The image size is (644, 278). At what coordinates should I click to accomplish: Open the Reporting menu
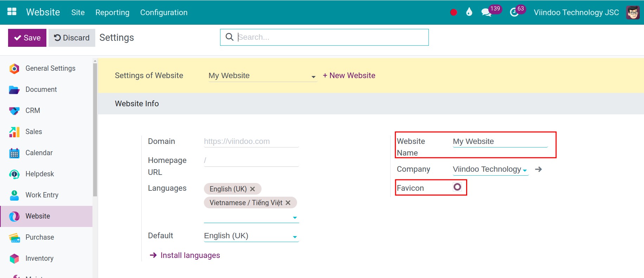(x=112, y=12)
